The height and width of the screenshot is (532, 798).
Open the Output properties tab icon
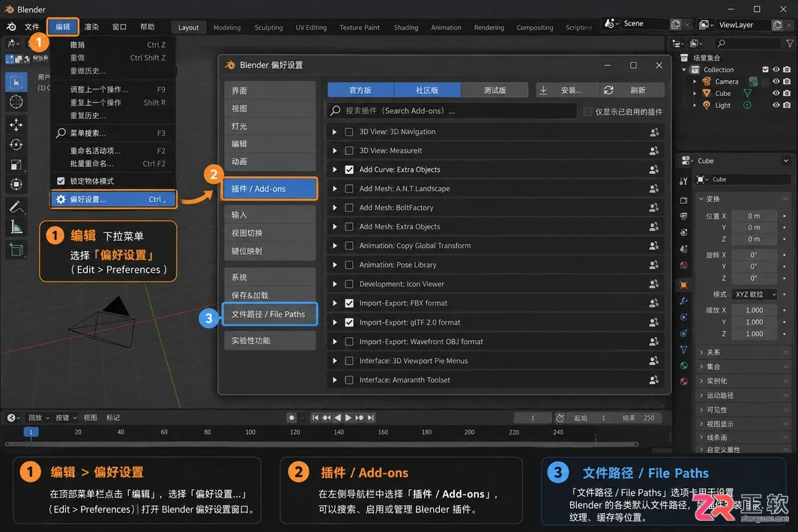tap(683, 217)
